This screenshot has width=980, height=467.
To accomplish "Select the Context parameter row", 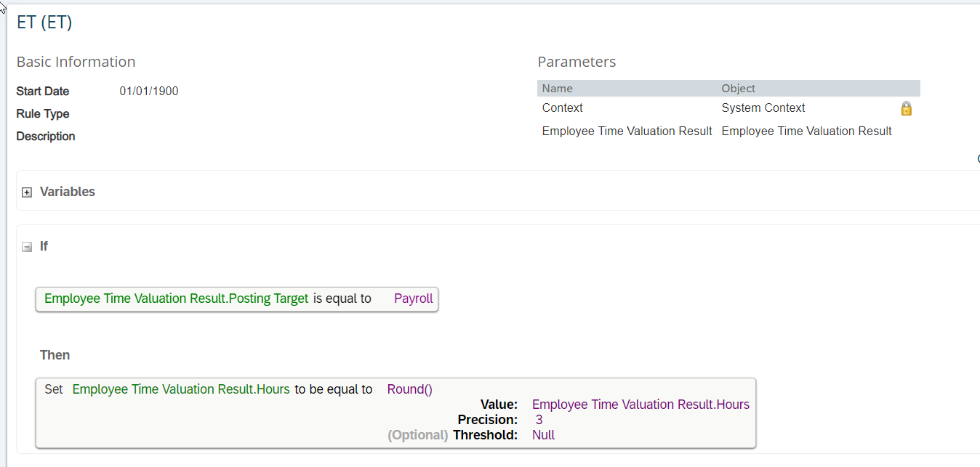I will click(728, 108).
